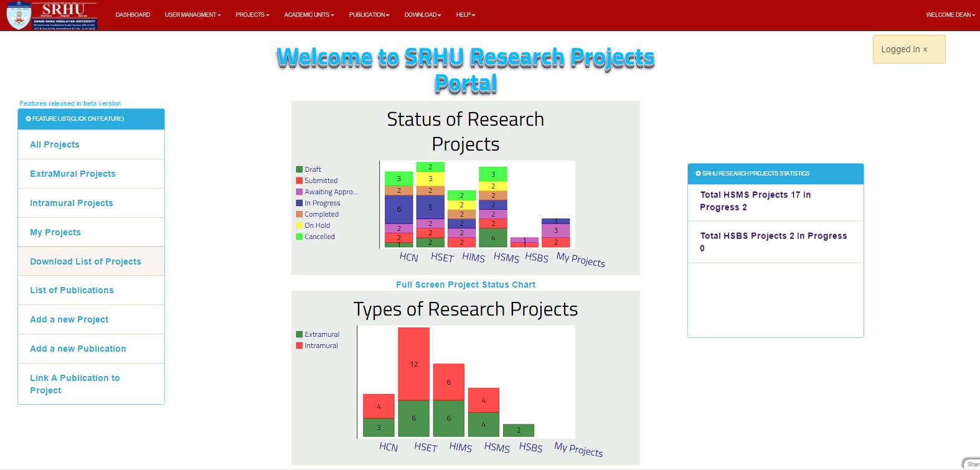The image size is (980, 470).
Task: Click the gear icon in Statistics panel header
Action: (698, 174)
